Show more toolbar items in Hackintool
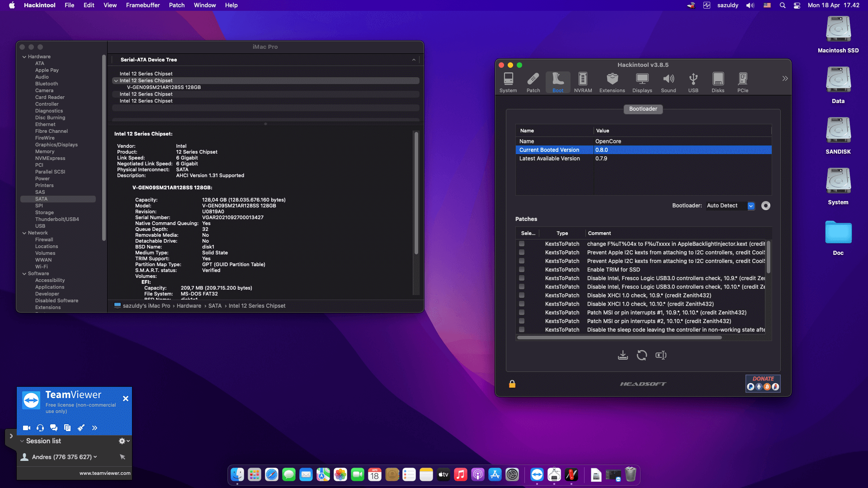This screenshot has width=868, height=488. point(785,79)
